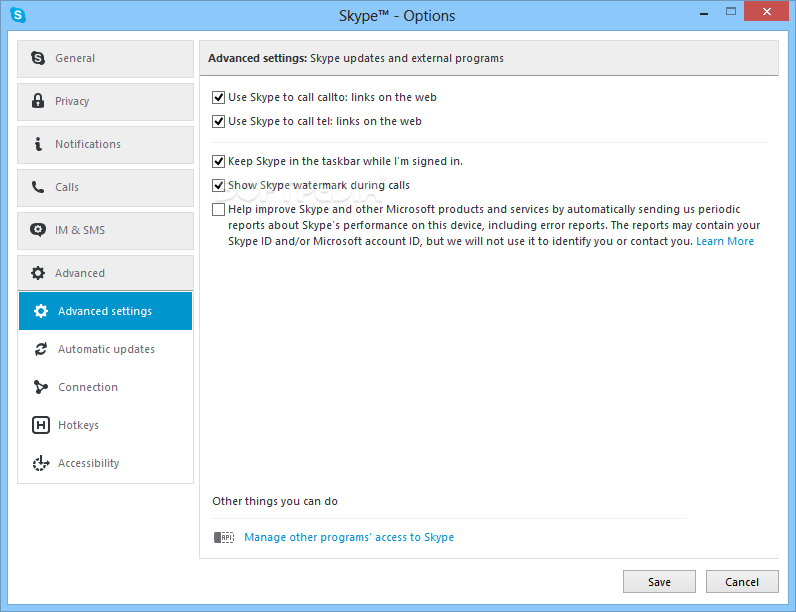Image resolution: width=796 pixels, height=612 pixels.
Task: Click the Advanced settings gear icon
Action: (x=41, y=311)
